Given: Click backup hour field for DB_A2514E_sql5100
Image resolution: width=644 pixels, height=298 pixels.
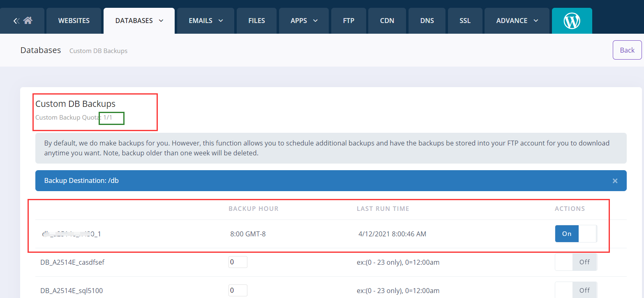Looking at the screenshot, I should click(238, 290).
